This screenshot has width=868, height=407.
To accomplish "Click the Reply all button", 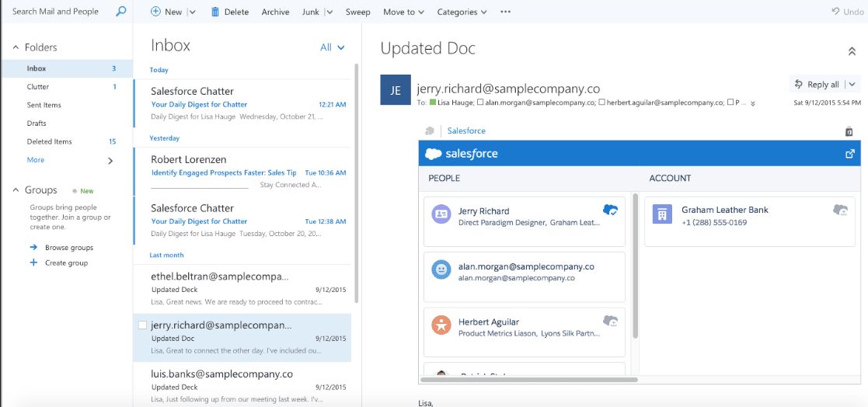I will [817, 84].
